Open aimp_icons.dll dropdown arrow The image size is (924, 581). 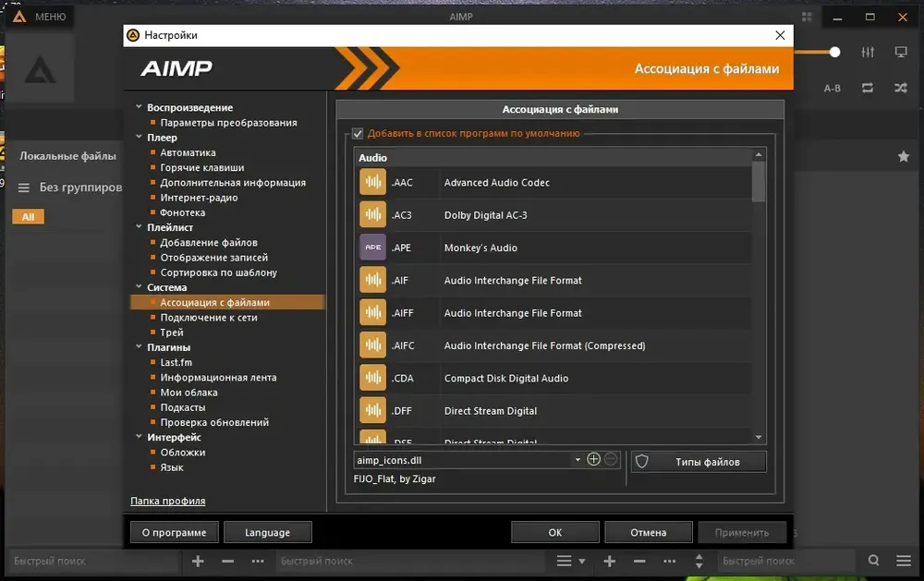coord(577,460)
